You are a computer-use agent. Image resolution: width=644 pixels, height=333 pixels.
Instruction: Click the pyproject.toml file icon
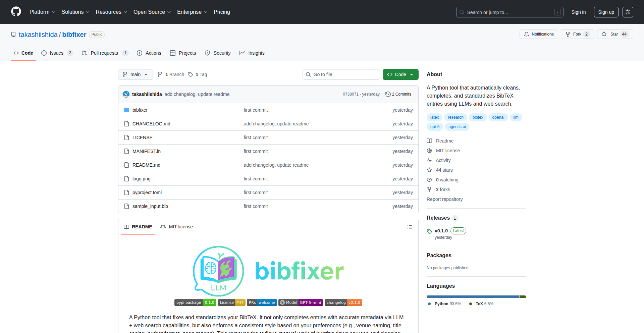pyautogui.click(x=126, y=192)
